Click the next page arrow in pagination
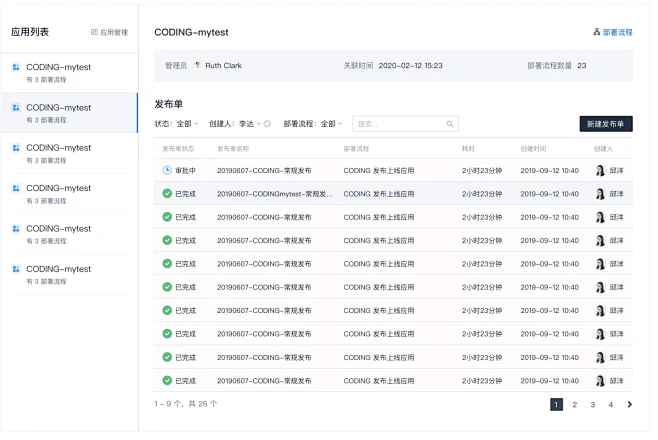The height and width of the screenshot is (440, 658). point(629,405)
